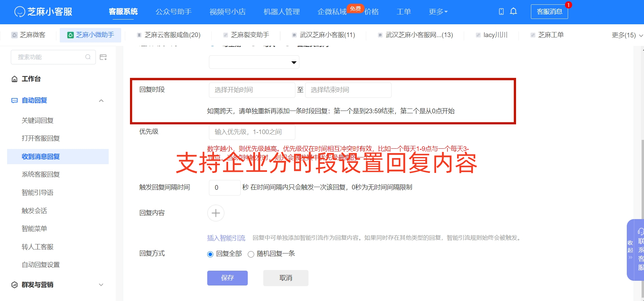Click the 插入智能引流 link
644x301 pixels.
(226, 238)
